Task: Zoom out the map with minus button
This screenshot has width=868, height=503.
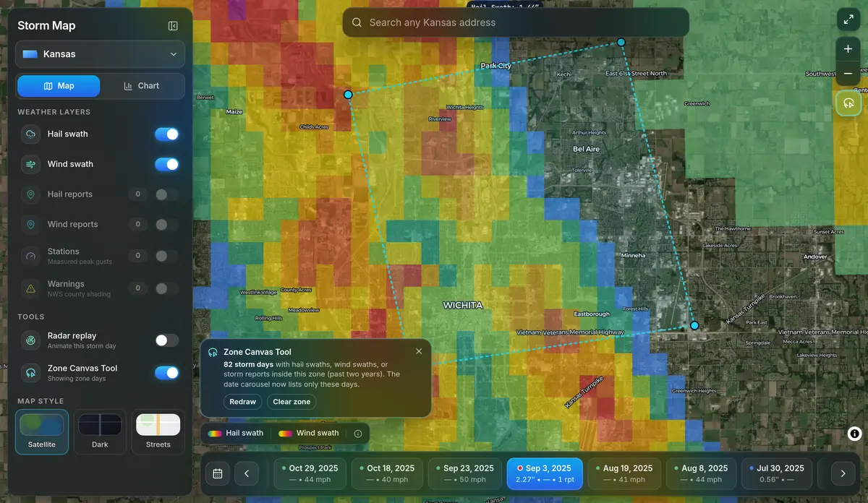Action: (x=848, y=74)
